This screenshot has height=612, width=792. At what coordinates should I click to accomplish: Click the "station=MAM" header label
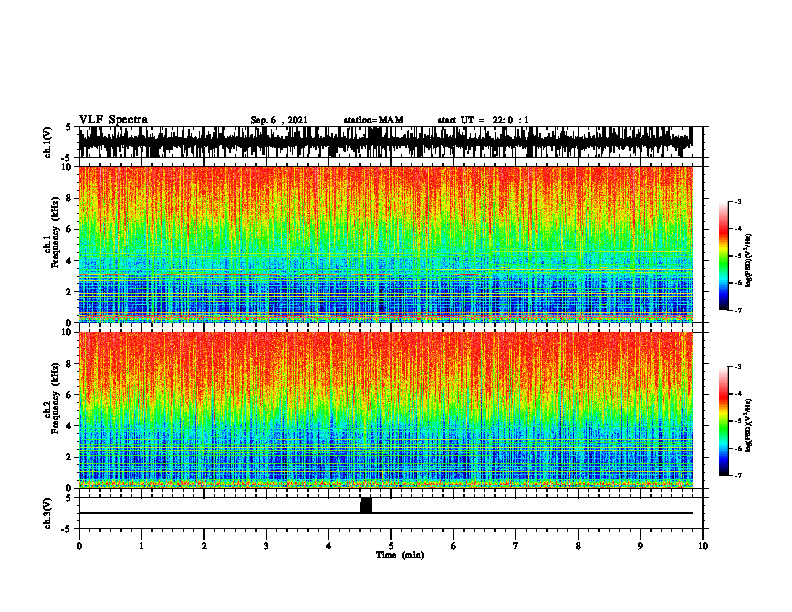374,120
